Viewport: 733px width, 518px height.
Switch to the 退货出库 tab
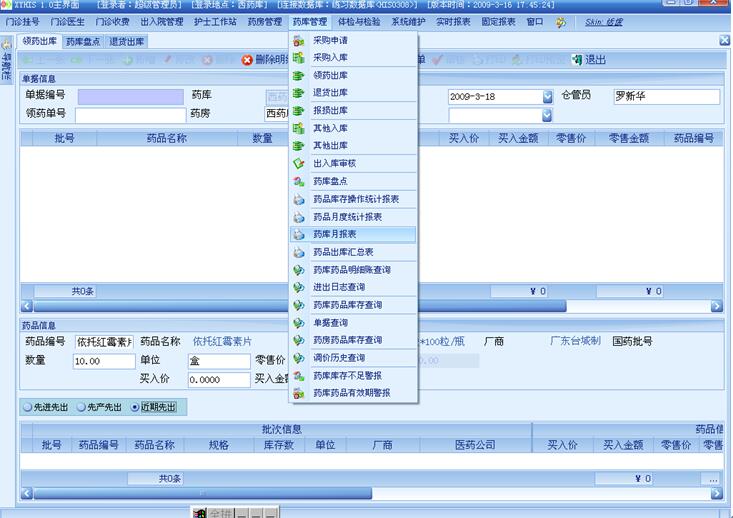click(x=127, y=42)
